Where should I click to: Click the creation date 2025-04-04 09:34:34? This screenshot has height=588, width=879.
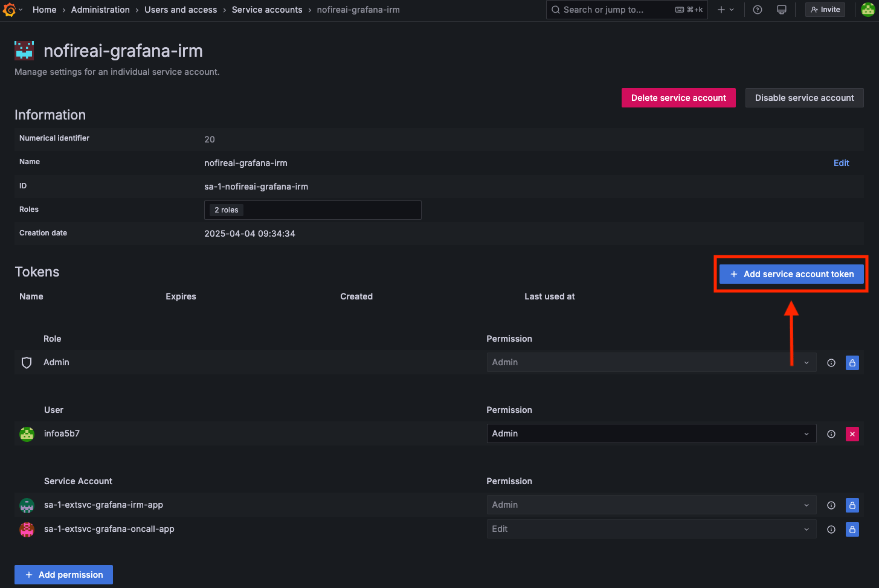click(x=250, y=234)
